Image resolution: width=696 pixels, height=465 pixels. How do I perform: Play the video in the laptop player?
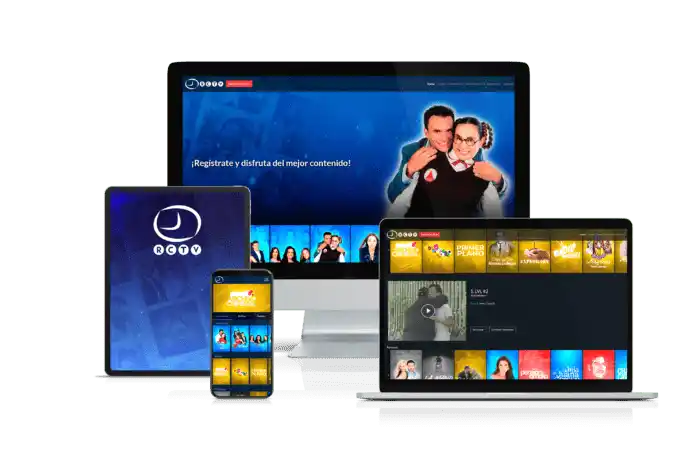click(428, 311)
